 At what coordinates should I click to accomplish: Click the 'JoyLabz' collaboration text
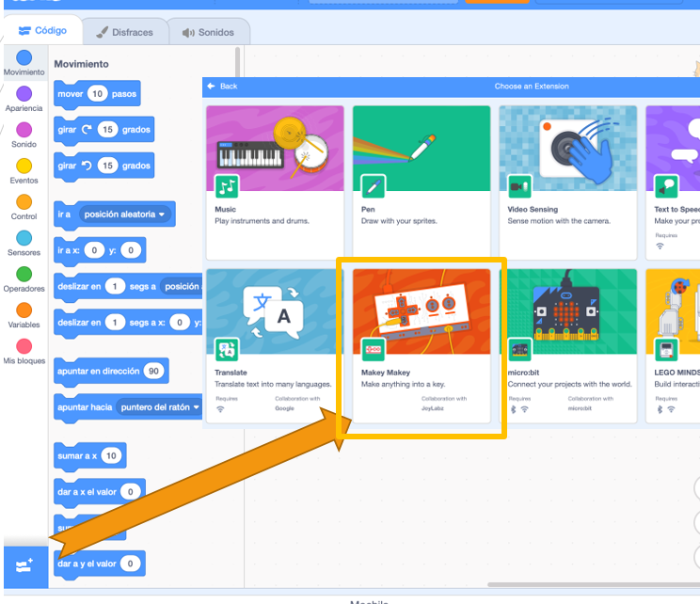[432, 408]
